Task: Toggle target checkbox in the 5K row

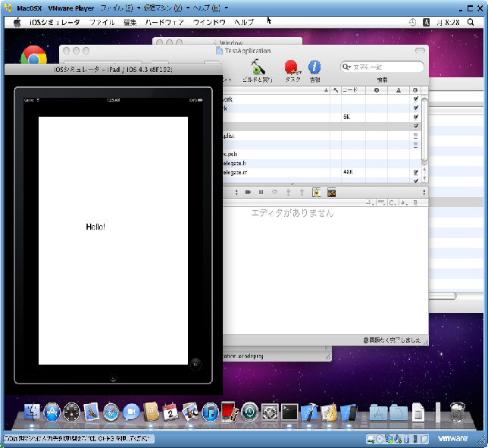Action: click(415, 117)
